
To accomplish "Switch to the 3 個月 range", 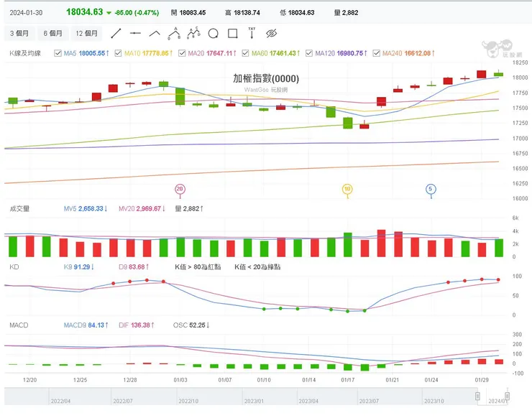I will coord(19,33).
